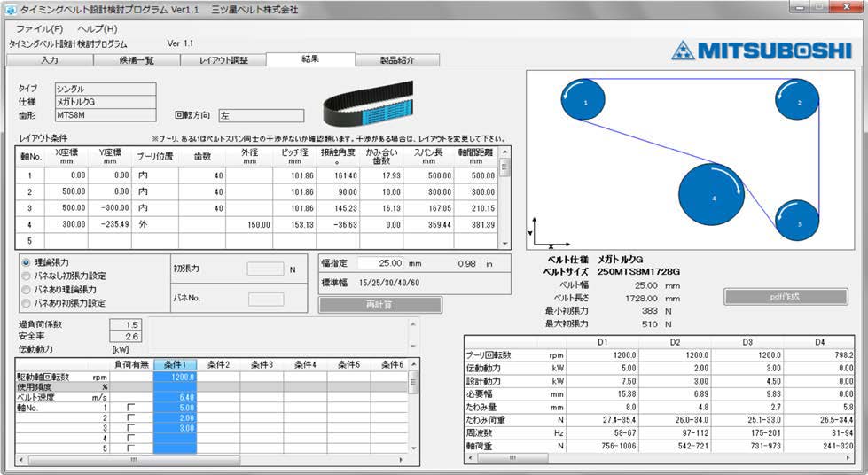Click the ベルト速度 value 6.40
Screen dimensions: 868x475
point(175,397)
